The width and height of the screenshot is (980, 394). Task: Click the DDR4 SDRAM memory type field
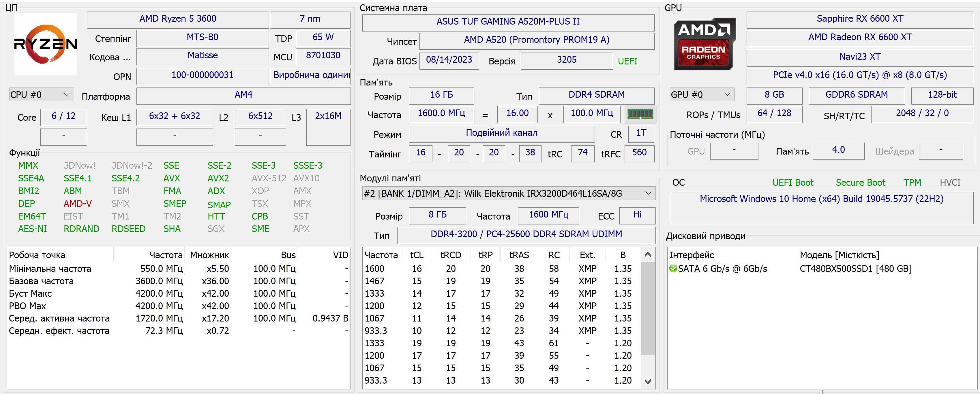point(597,96)
